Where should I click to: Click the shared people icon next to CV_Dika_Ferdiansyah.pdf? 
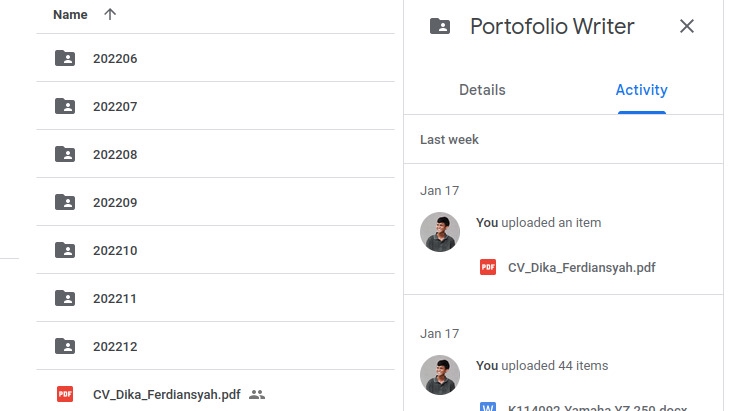tap(257, 395)
